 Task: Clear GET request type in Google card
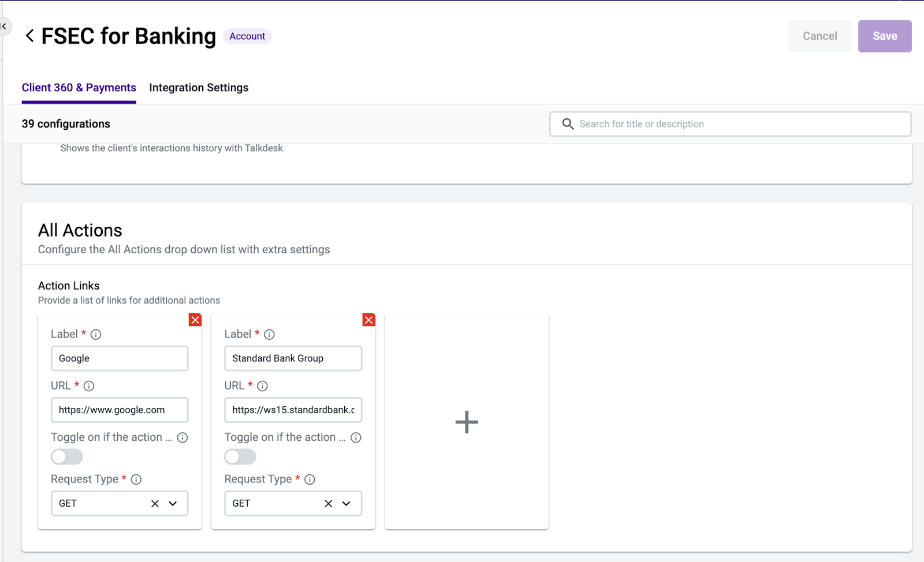coord(155,503)
